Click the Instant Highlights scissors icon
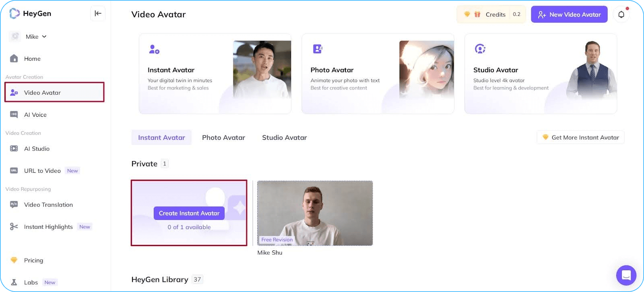 (x=14, y=226)
